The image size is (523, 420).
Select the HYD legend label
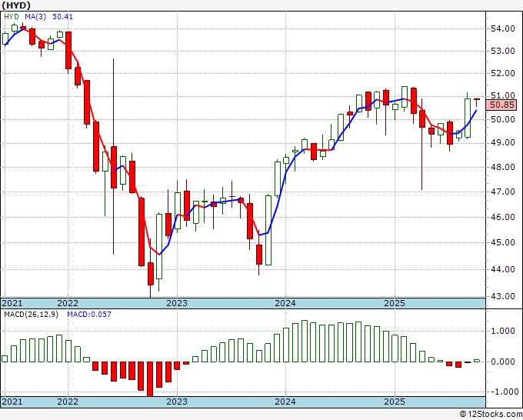pyautogui.click(x=12, y=17)
